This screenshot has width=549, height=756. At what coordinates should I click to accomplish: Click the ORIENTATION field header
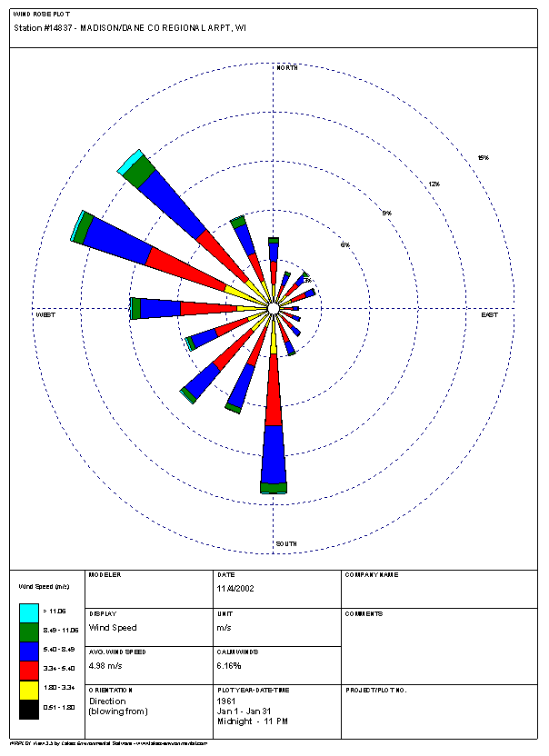coord(111,691)
